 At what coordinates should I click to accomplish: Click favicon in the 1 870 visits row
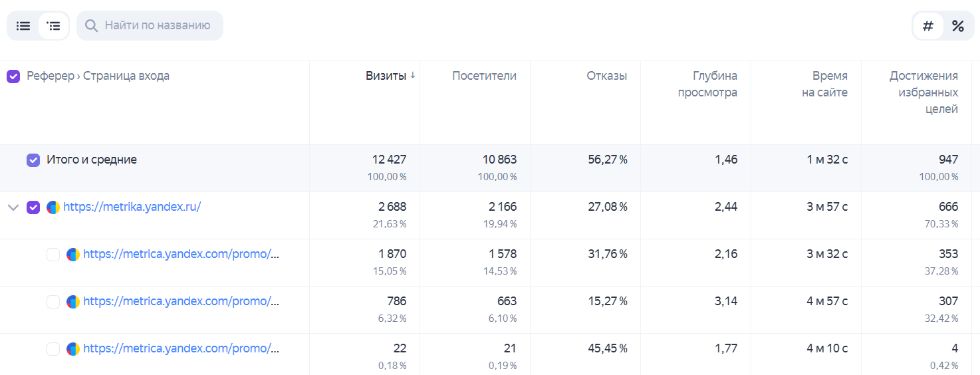point(73,255)
